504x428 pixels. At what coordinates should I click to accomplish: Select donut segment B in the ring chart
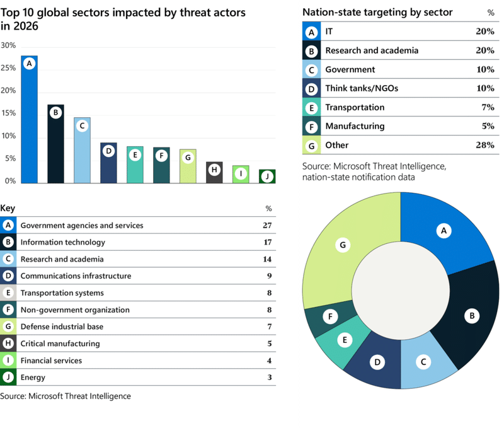pyautogui.click(x=472, y=315)
